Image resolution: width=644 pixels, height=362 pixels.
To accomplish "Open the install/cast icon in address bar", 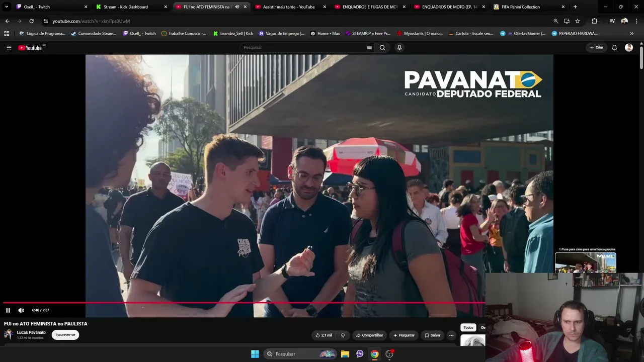I will point(567,21).
